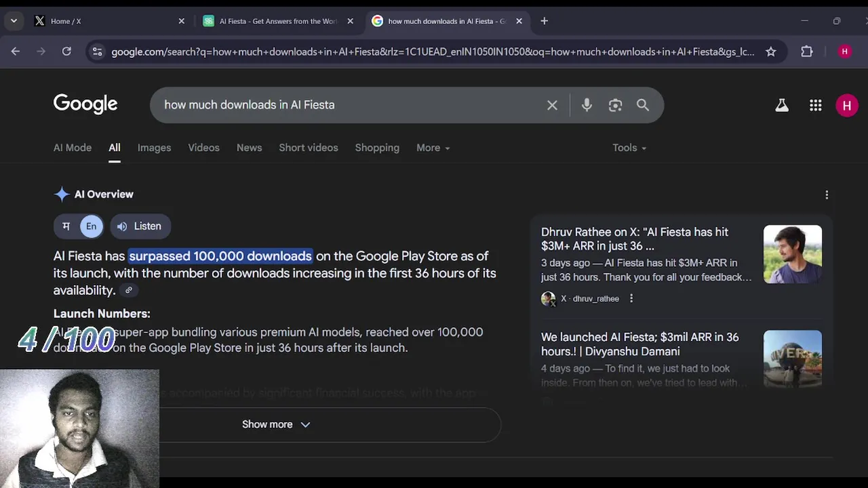Select the All results tab
Viewport: 868px width, 488px height.
point(115,148)
